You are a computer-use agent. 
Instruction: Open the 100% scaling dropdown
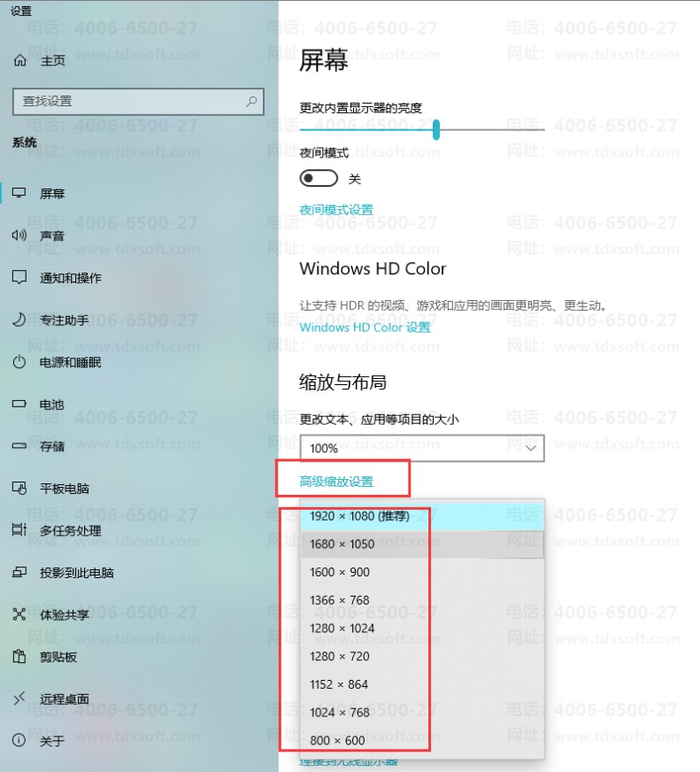click(422, 448)
